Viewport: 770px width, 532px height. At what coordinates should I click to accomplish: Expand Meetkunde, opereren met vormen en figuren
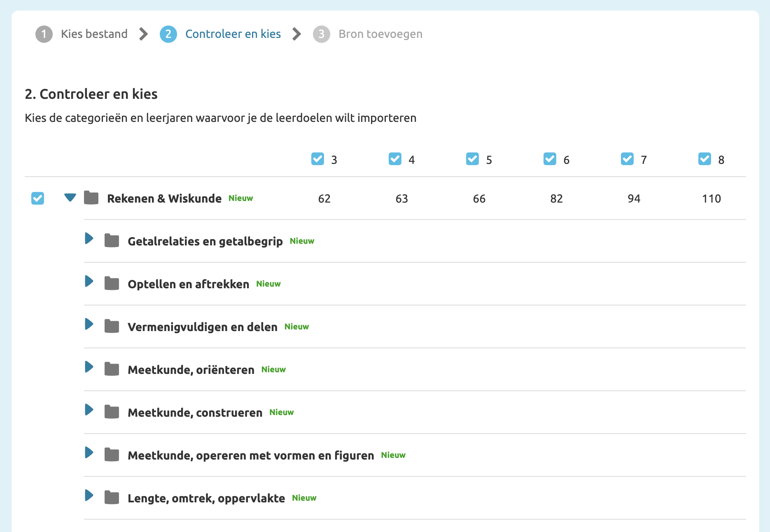point(89,453)
